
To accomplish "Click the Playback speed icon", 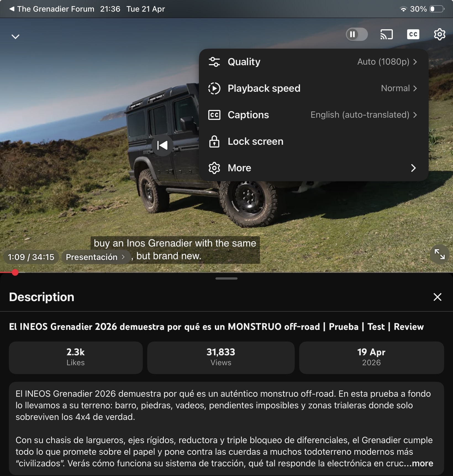I will coord(214,88).
